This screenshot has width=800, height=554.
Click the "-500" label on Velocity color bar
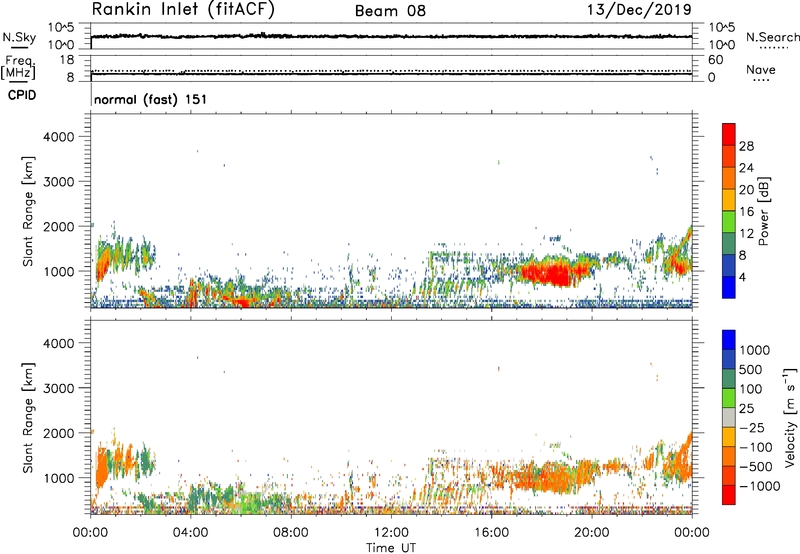(x=756, y=467)
